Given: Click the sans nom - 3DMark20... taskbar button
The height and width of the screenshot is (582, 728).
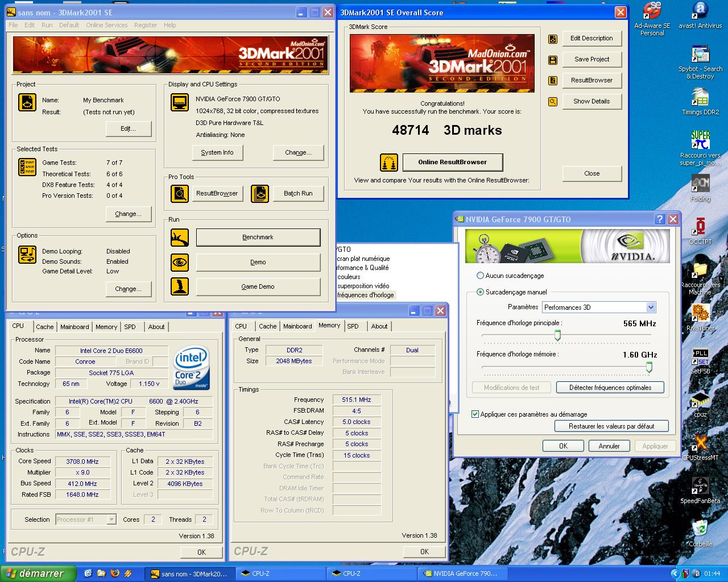Looking at the screenshot, I should 189,573.
